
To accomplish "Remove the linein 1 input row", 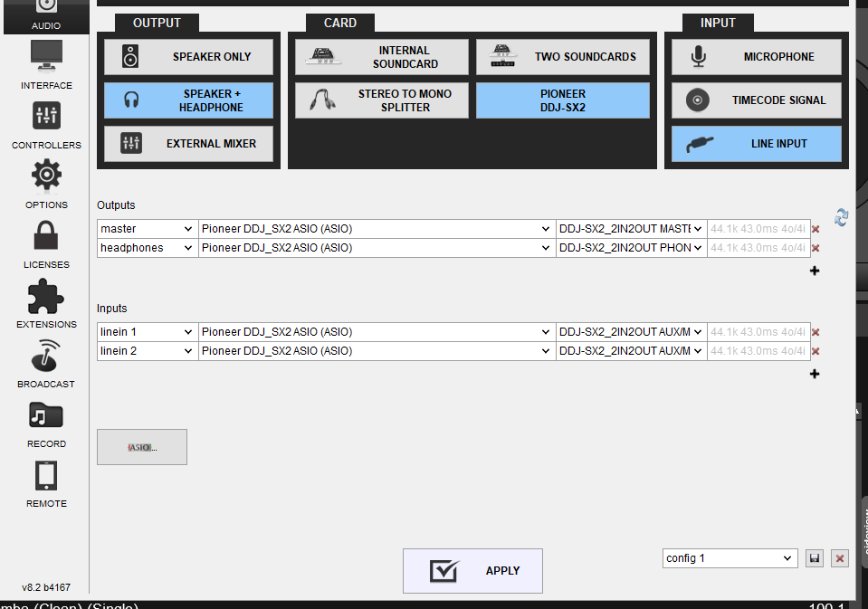I will click(x=816, y=331).
